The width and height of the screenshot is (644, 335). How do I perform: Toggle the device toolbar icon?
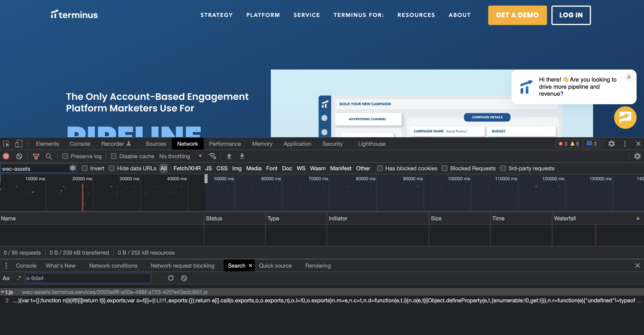tap(19, 144)
